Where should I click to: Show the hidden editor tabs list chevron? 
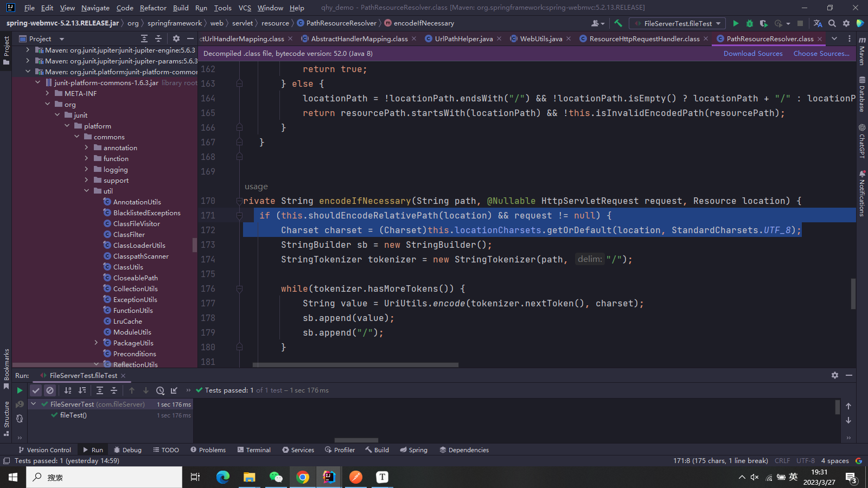tap(834, 38)
